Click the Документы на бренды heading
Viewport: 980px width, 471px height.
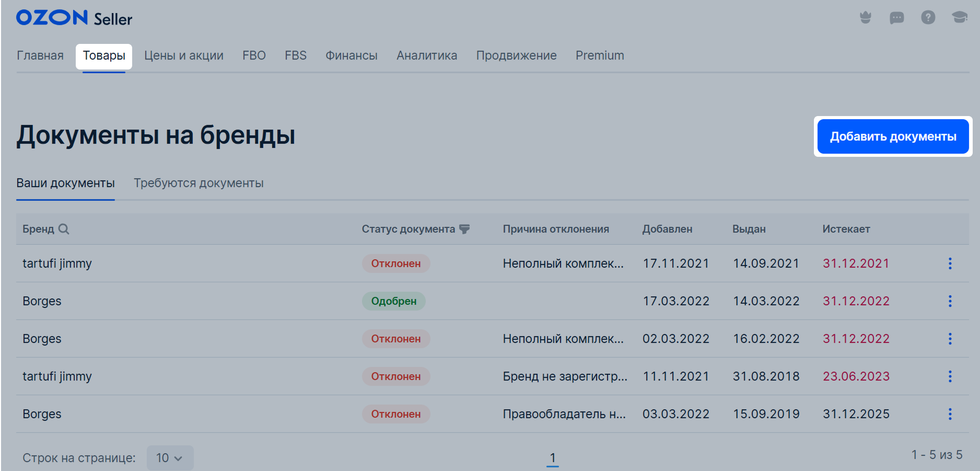[x=156, y=135]
